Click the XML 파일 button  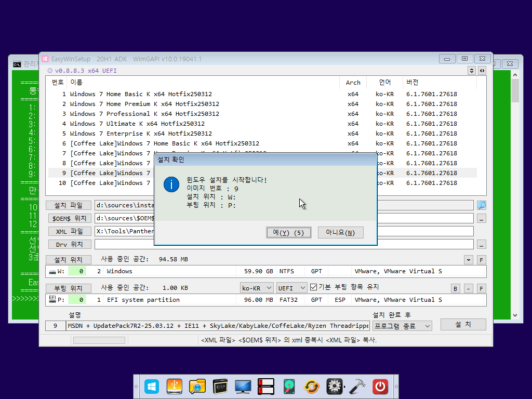pyautogui.click(x=70, y=231)
